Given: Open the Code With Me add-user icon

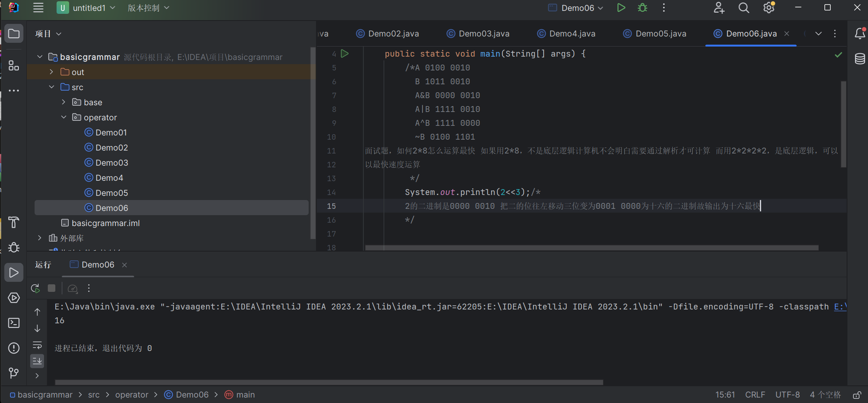Looking at the screenshot, I should [719, 8].
